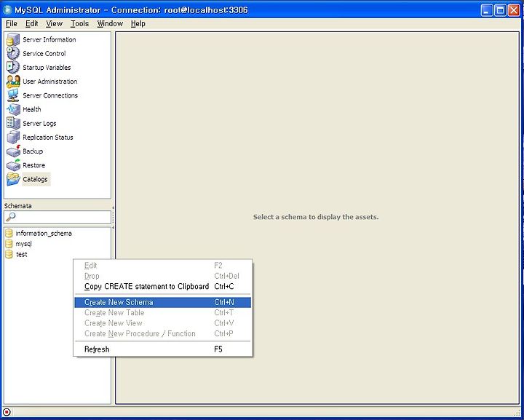Select the Startup Variables label
Screen dimensions: 524x420
[x=47, y=68]
